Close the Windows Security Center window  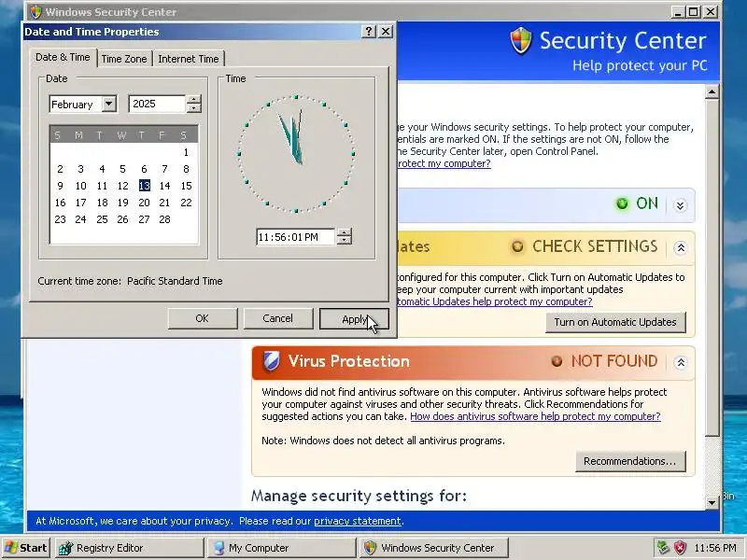tap(711, 11)
